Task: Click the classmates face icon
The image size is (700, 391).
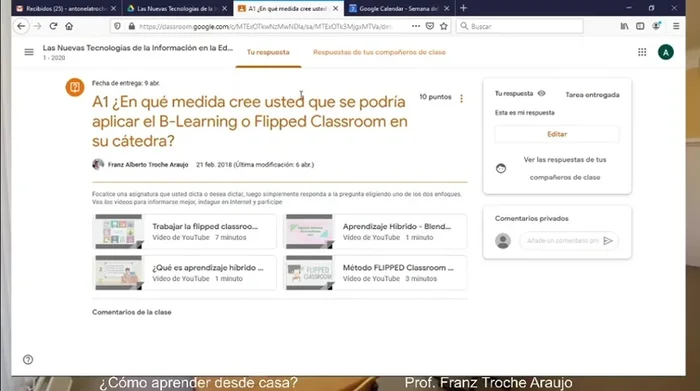Action: (x=501, y=168)
